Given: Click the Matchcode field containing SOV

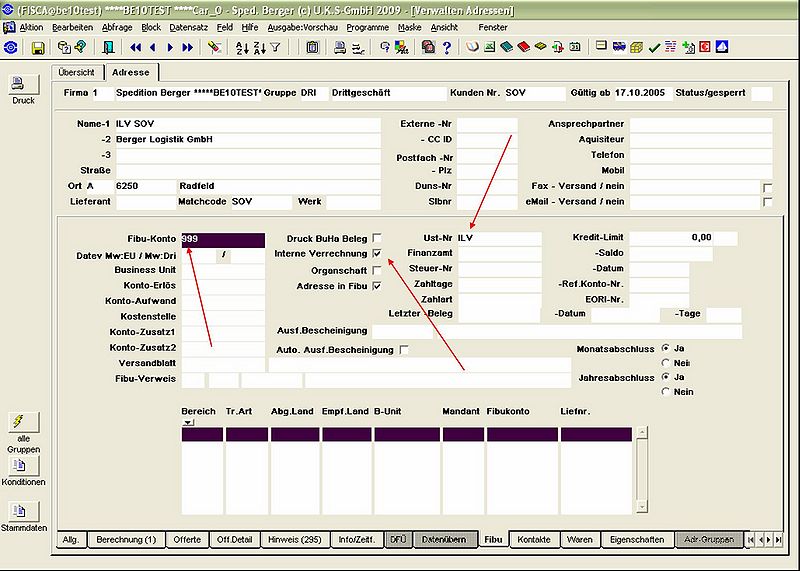Looking at the screenshot, I should pos(261,202).
